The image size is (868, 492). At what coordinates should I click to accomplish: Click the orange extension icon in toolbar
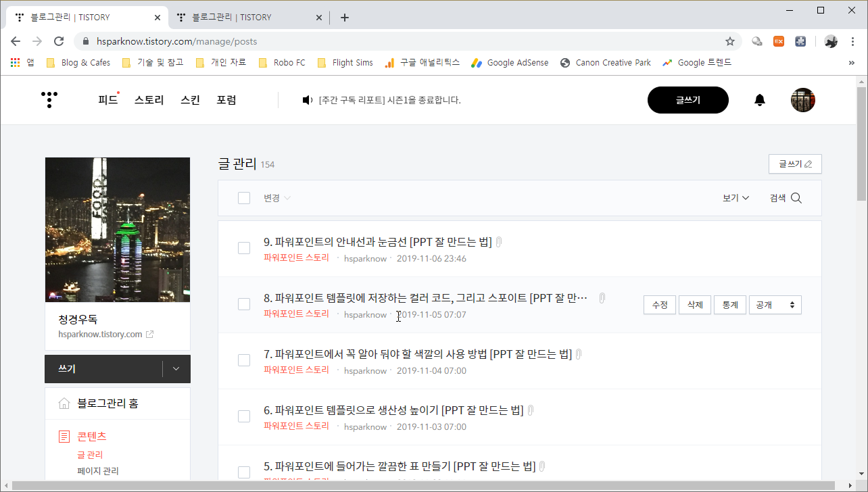click(779, 41)
